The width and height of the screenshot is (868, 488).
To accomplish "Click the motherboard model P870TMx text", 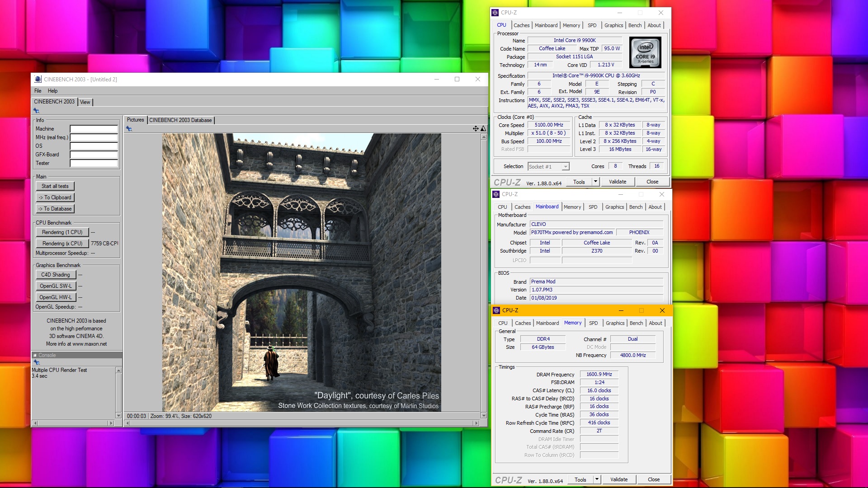I will tap(572, 232).
